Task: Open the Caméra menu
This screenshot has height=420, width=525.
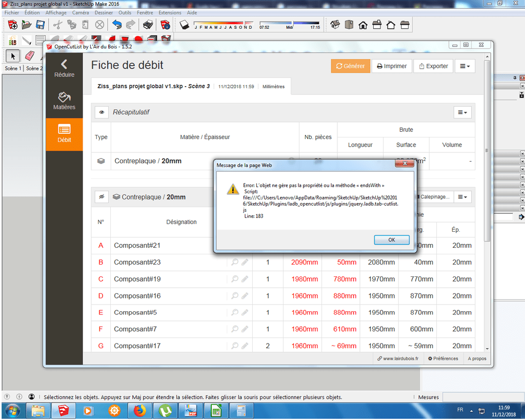Action: [80, 13]
